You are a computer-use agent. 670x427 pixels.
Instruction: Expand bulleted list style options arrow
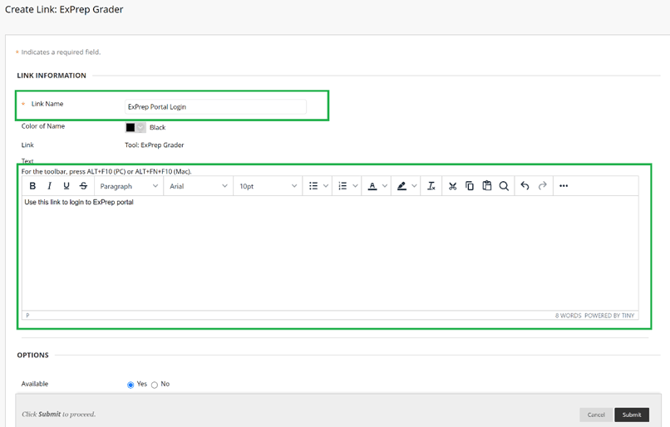(326, 186)
